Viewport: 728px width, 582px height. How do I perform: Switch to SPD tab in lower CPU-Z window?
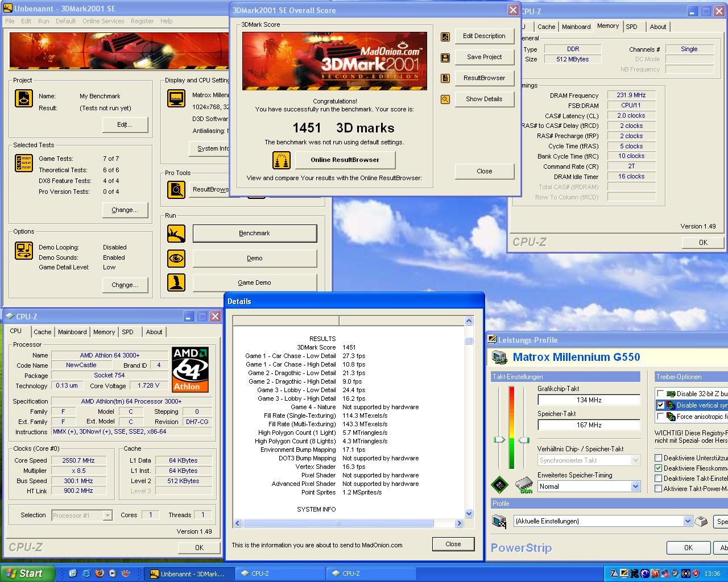pyautogui.click(x=128, y=332)
